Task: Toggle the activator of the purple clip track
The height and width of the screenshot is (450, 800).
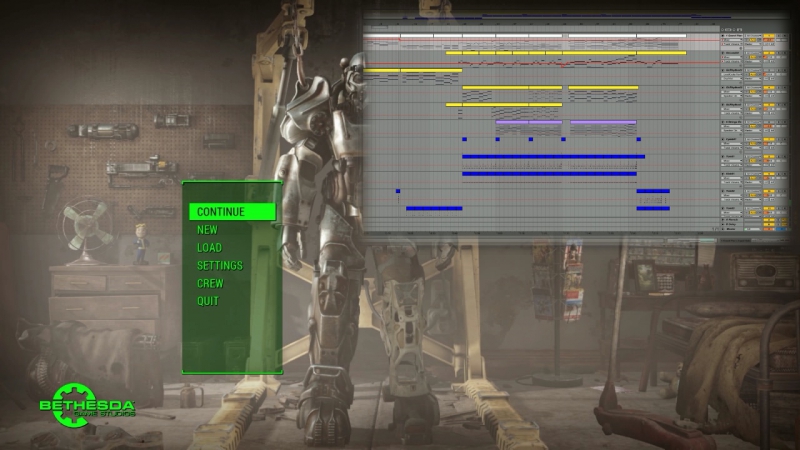Action: tap(769, 122)
